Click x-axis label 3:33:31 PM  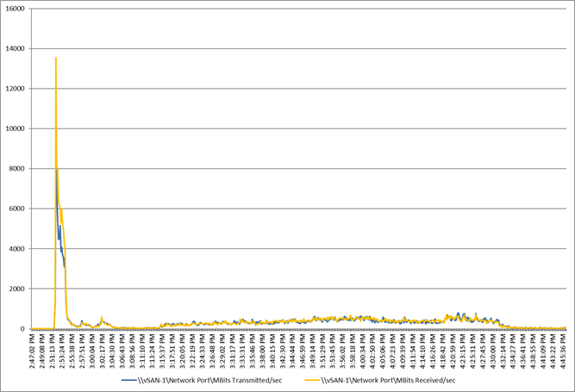(x=243, y=351)
